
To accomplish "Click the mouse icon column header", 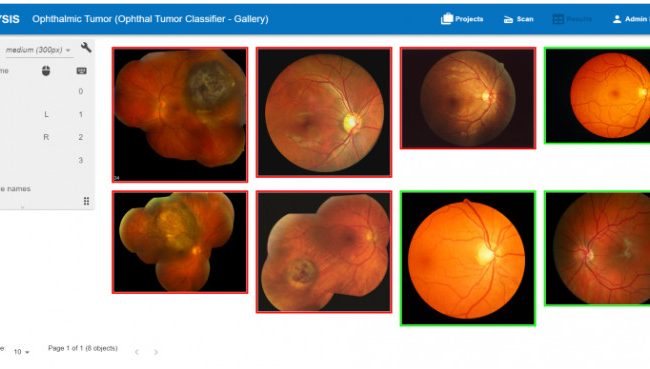I will click(x=46, y=71).
